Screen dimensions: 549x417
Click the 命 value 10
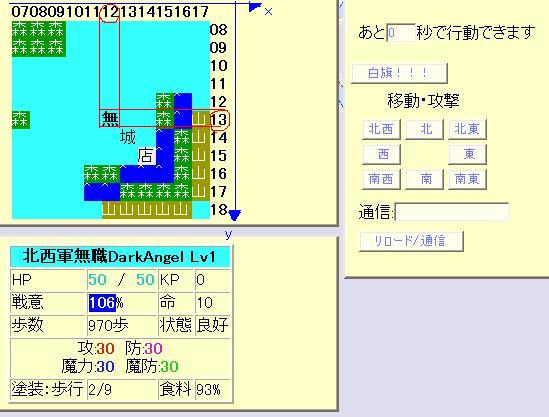pyautogui.click(x=204, y=303)
